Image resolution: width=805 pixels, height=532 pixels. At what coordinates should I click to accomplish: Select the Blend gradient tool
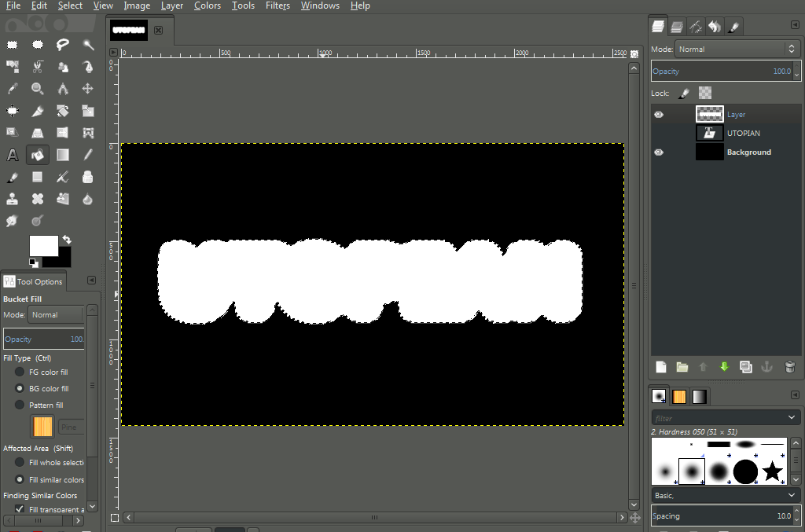click(x=63, y=155)
